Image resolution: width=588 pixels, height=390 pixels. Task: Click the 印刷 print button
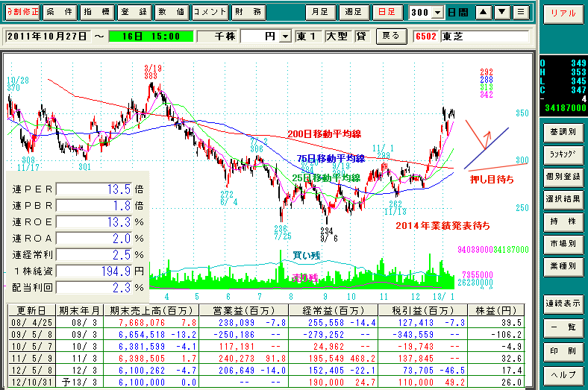(563, 351)
